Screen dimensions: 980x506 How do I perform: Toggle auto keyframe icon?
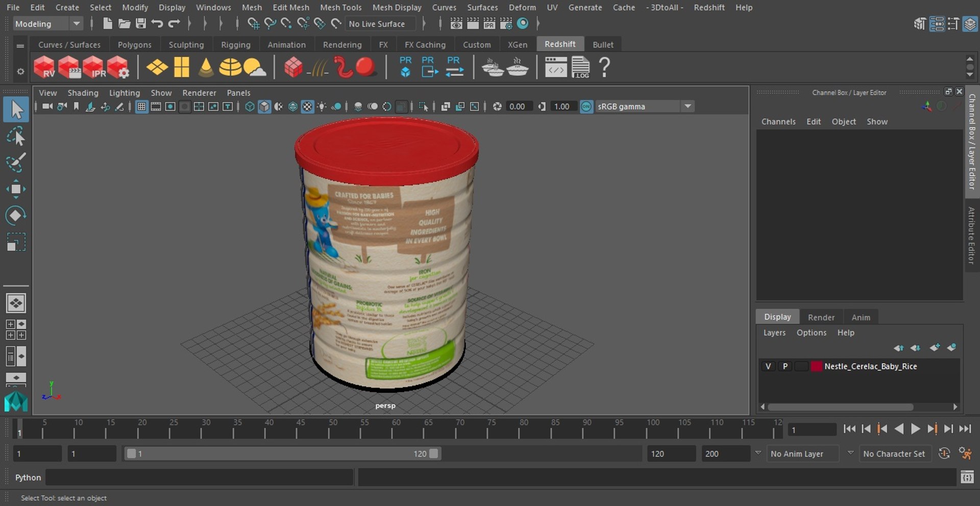click(944, 453)
